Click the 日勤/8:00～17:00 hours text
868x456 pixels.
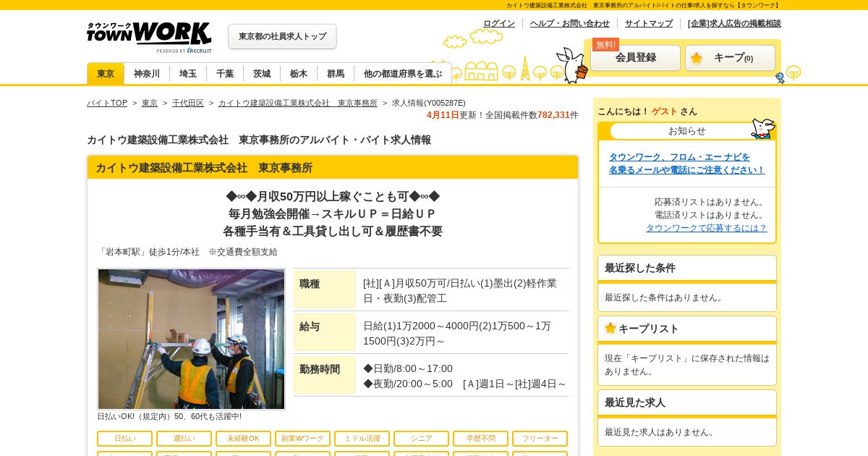[x=408, y=368]
